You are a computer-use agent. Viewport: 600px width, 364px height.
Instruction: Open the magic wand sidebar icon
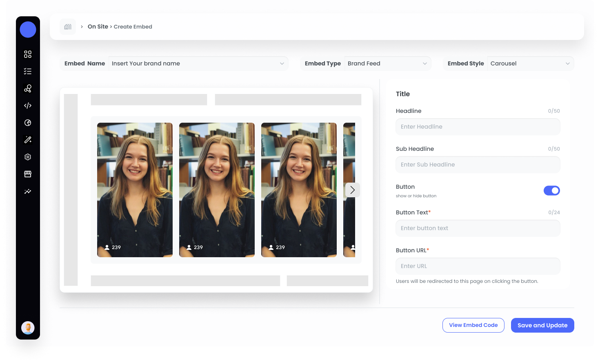coord(28,140)
